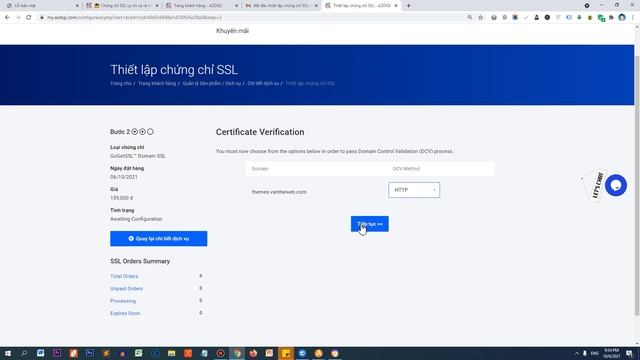Image resolution: width=640 pixels, height=360 pixels.
Task: Open the Expires Soon link
Action: (x=125, y=313)
